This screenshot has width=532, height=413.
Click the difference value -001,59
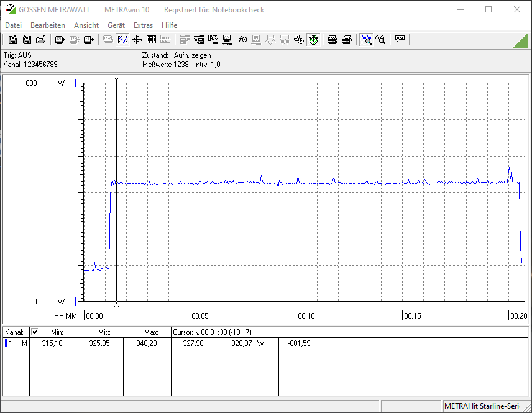click(x=299, y=343)
